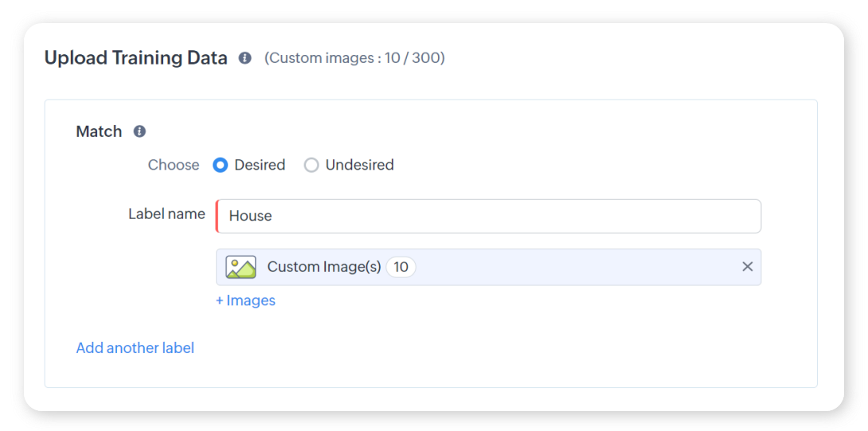Click info icon beside Upload Training Data
The image size is (868, 431).
[x=245, y=58]
